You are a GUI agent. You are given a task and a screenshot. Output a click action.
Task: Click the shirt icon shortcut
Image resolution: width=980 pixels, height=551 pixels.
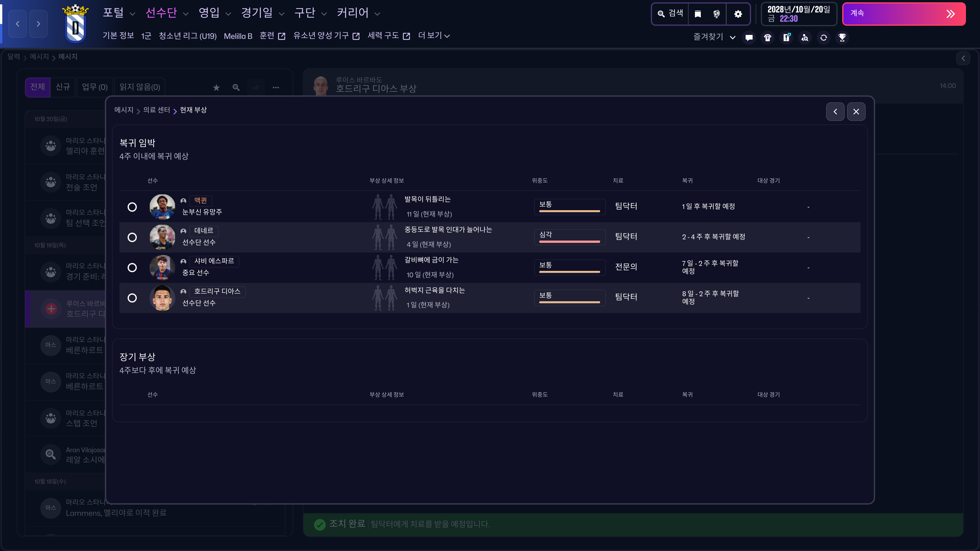tap(767, 38)
